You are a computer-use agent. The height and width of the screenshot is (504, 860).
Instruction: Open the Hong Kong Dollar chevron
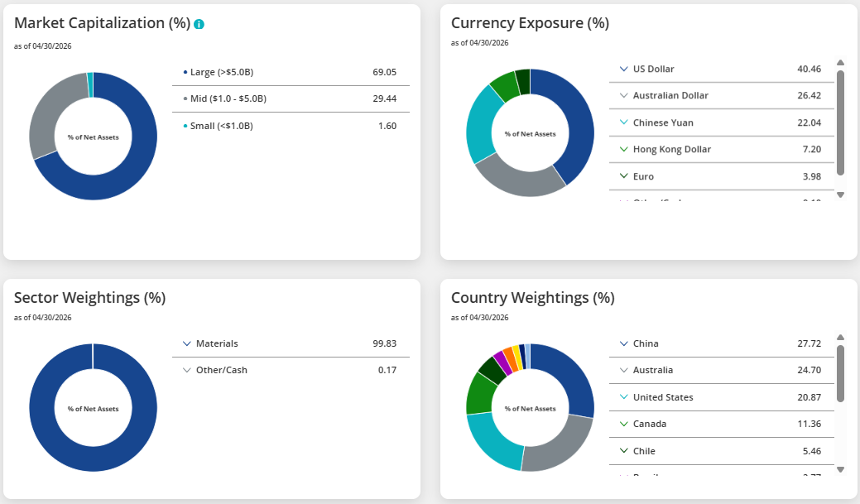tap(623, 149)
